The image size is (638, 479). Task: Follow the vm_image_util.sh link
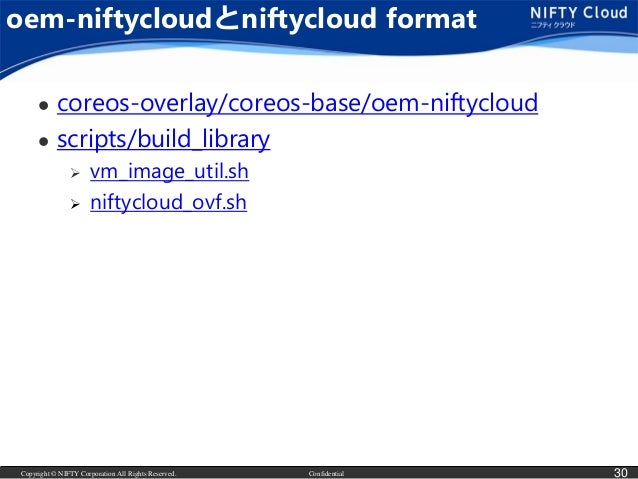[x=169, y=171]
